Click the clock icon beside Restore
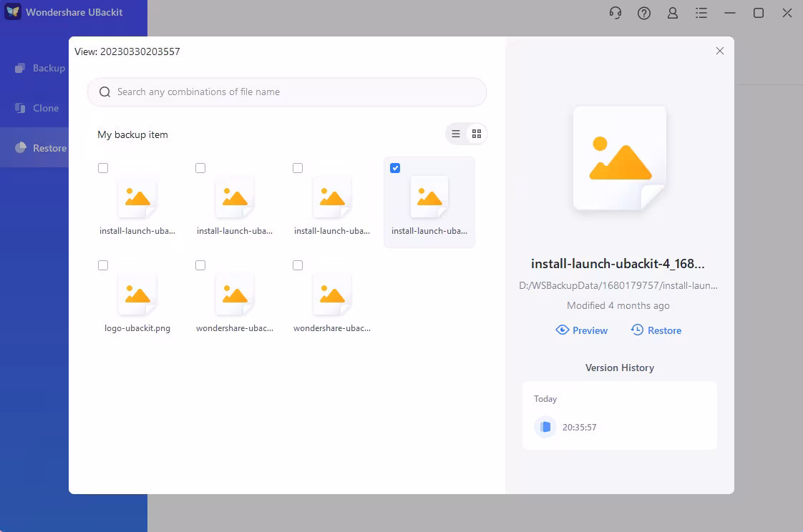 [637, 330]
